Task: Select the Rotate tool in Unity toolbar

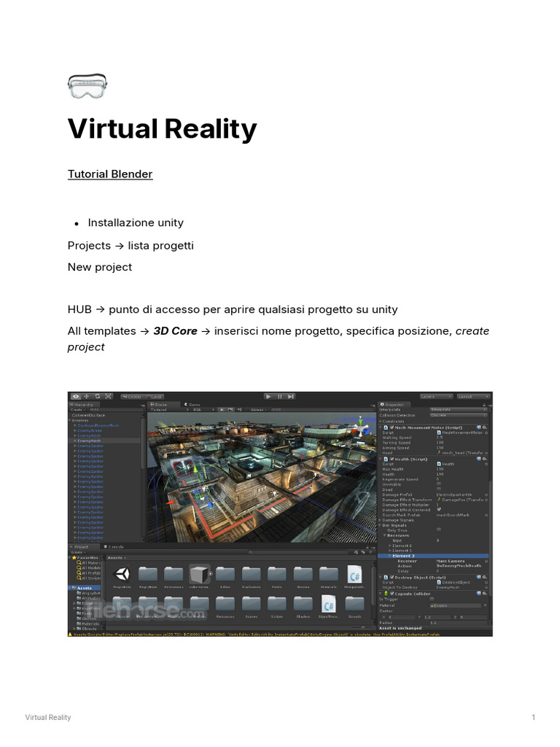Action: point(98,396)
